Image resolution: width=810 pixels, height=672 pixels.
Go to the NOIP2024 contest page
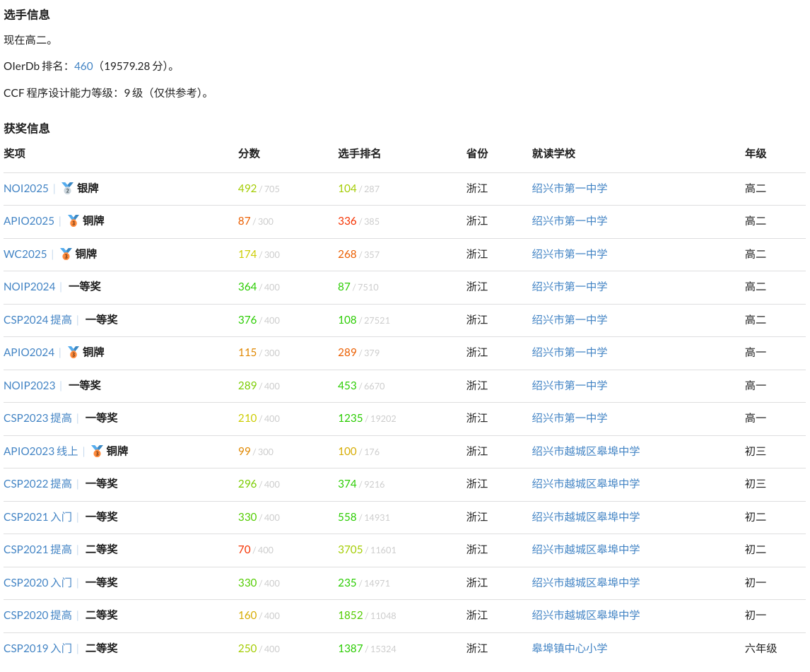coord(29,287)
